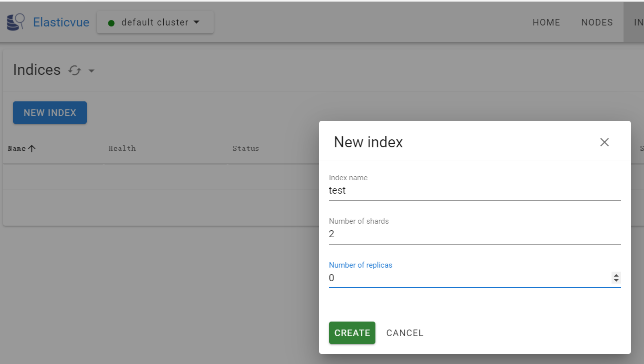The height and width of the screenshot is (364, 644).
Task: Go to the HOME menu item
Action: (x=546, y=22)
